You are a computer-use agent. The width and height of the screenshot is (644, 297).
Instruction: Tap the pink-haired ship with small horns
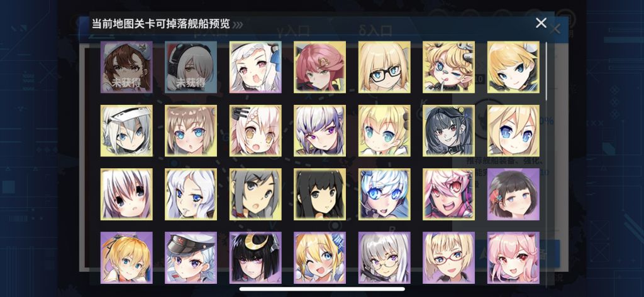(513, 257)
